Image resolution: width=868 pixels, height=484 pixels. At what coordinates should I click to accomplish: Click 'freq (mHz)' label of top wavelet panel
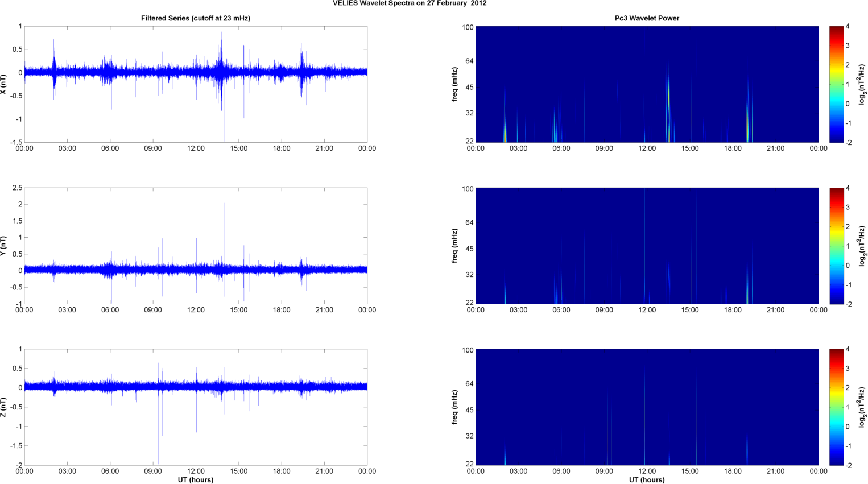click(x=455, y=84)
